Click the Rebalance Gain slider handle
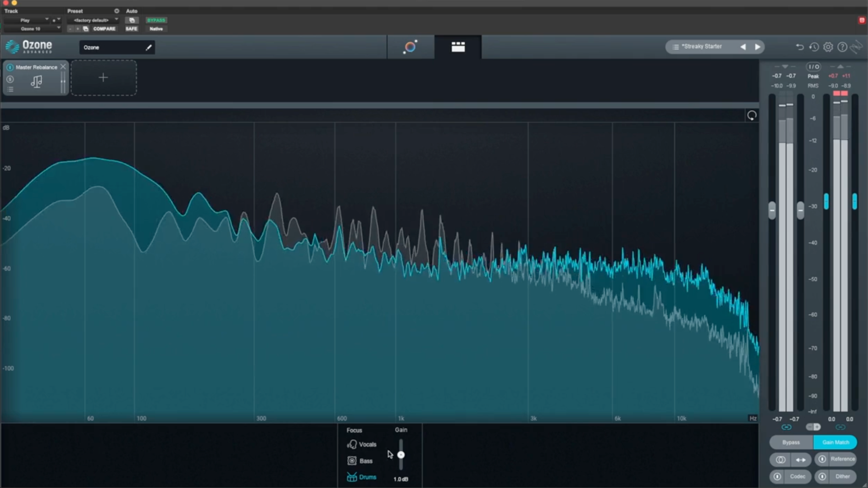868x488 pixels. coord(401,455)
